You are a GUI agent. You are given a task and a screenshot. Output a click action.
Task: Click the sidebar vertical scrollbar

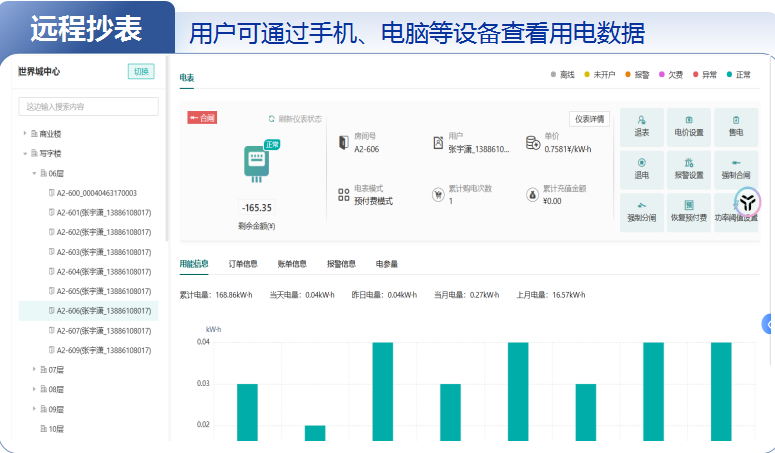point(167,148)
